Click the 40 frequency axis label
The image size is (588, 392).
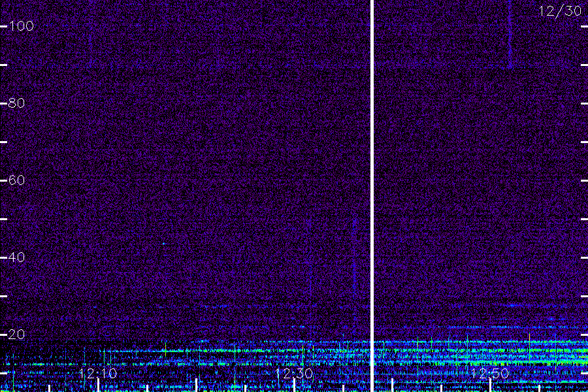click(16, 257)
